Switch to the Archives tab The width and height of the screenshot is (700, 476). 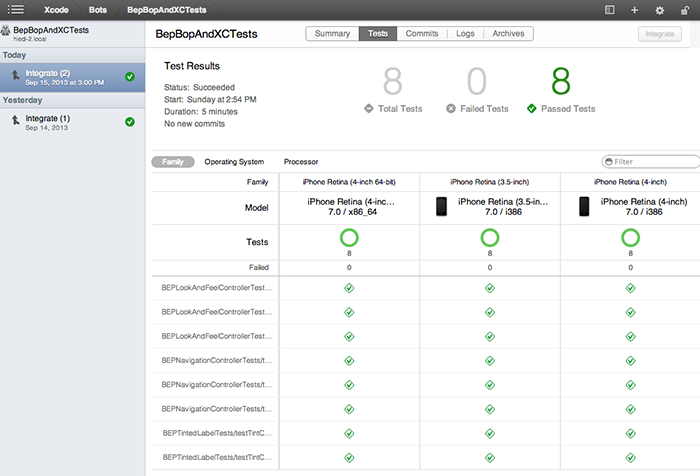[x=508, y=33]
